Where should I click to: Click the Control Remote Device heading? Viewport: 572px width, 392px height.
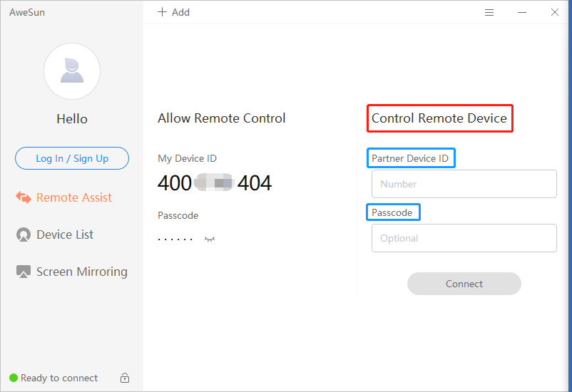[x=439, y=118]
